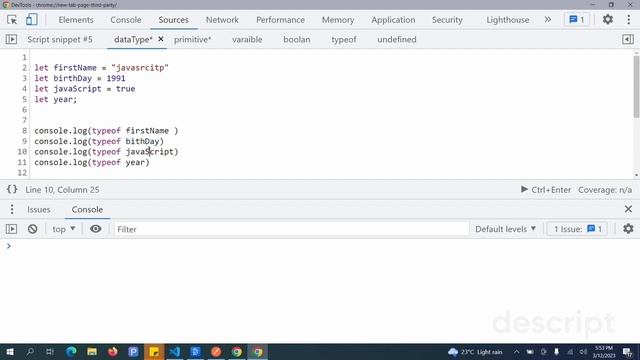Click the 1991 value in code
640x360 pixels.
[x=116, y=78]
